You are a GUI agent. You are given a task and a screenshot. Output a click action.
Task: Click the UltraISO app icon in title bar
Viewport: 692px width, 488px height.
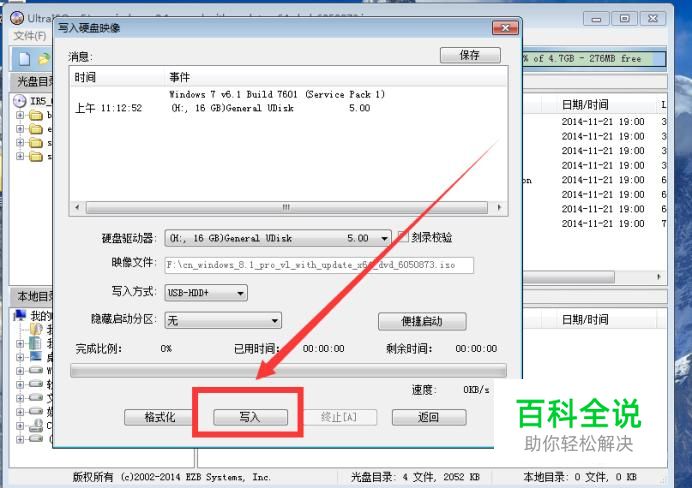click(x=17, y=18)
